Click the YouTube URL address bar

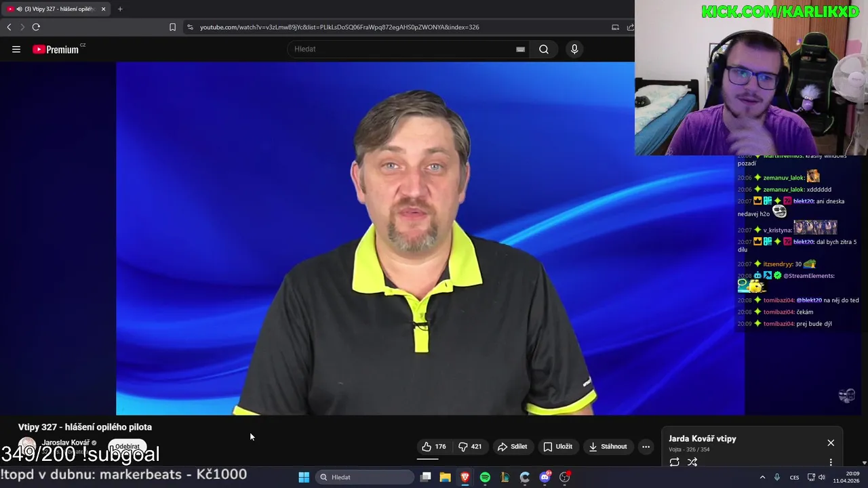pos(339,27)
